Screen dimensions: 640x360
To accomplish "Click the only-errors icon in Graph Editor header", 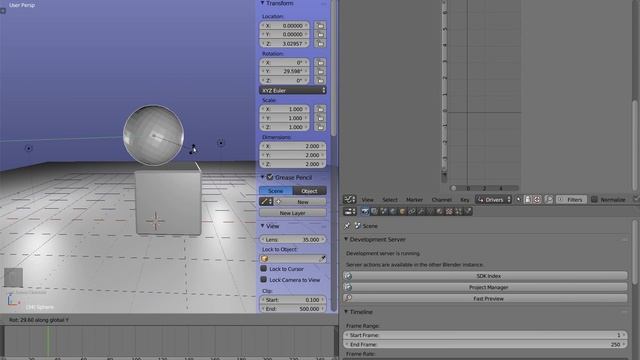I will point(537,200).
